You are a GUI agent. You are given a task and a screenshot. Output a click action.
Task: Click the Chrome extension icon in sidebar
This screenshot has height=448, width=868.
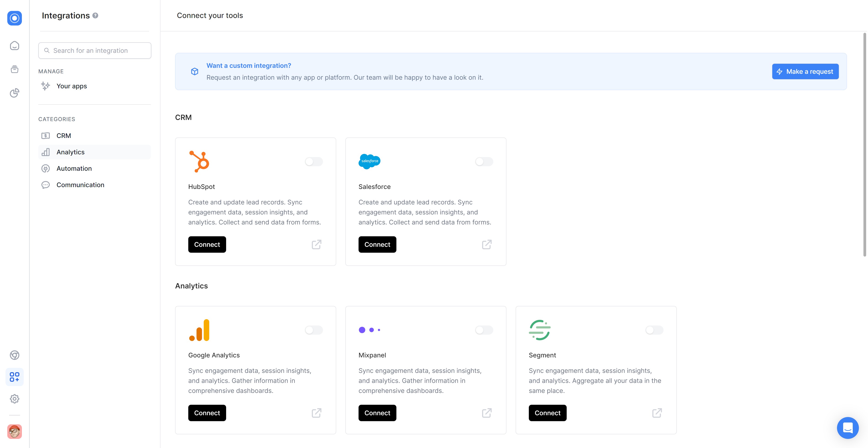[x=15, y=355]
